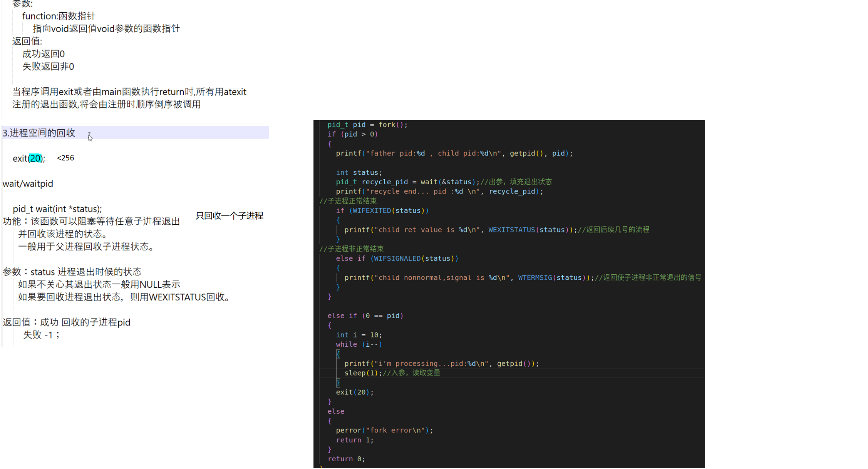Click code line 'int i = 10;'
The image size is (868, 469).
pyautogui.click(x=359, y=335)
